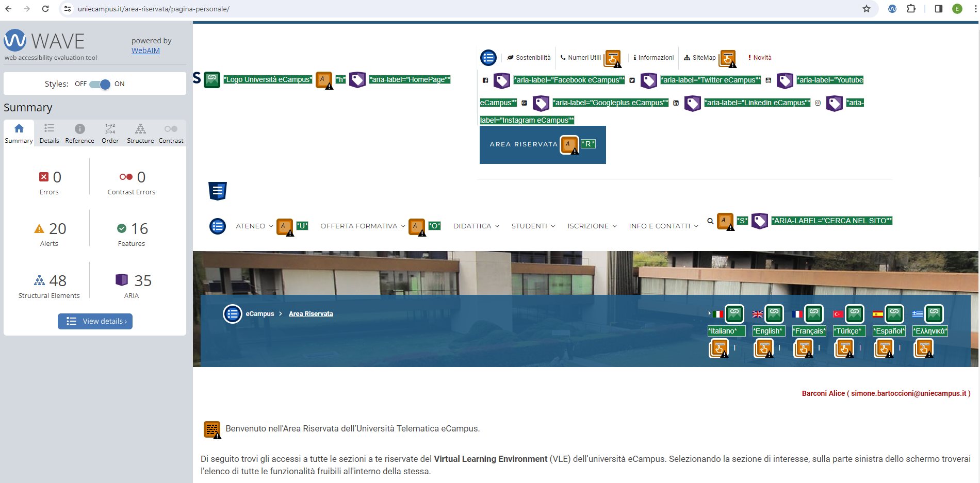Click the green Features checkmark icon

(122, 228)
